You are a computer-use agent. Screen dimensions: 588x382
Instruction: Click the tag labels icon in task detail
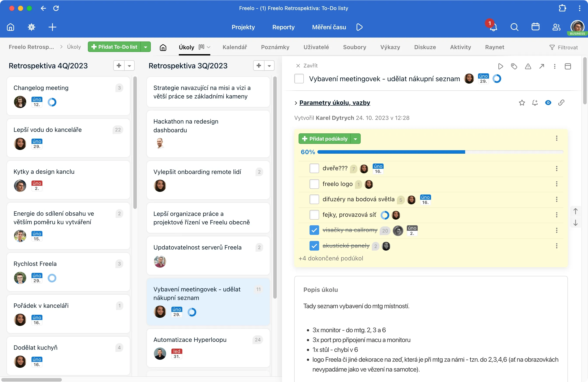click(514, 66)
